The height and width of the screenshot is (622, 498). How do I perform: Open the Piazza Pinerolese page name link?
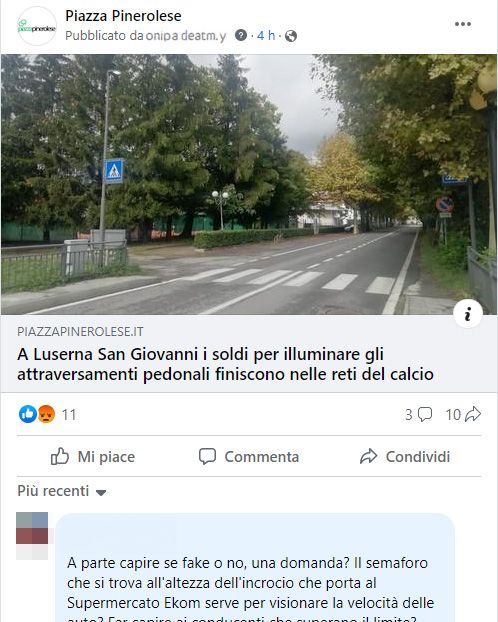(123, 16)
